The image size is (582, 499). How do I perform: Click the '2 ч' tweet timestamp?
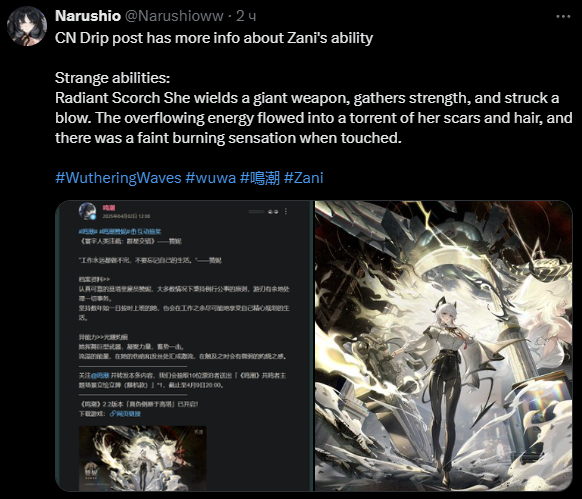[246, 16]
